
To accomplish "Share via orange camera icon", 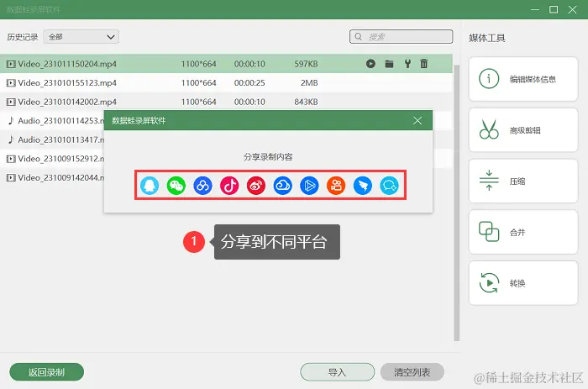I will (x=336, y=186).
